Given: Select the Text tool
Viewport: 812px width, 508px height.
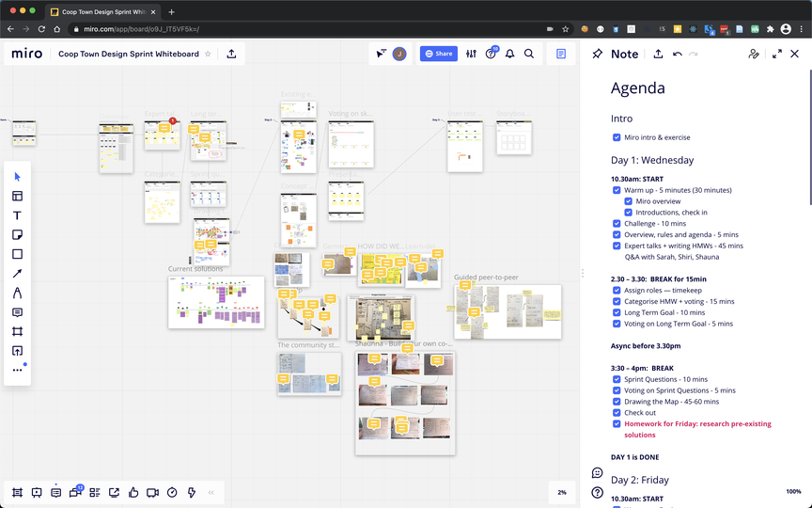Looking at the screenshot, I should coord(17,215).
